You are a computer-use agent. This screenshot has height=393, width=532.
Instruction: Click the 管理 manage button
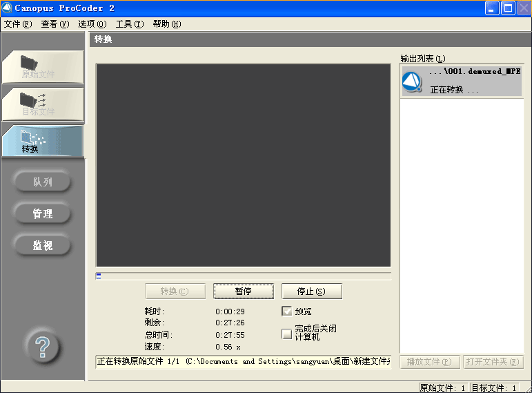(x=42, y=213)
